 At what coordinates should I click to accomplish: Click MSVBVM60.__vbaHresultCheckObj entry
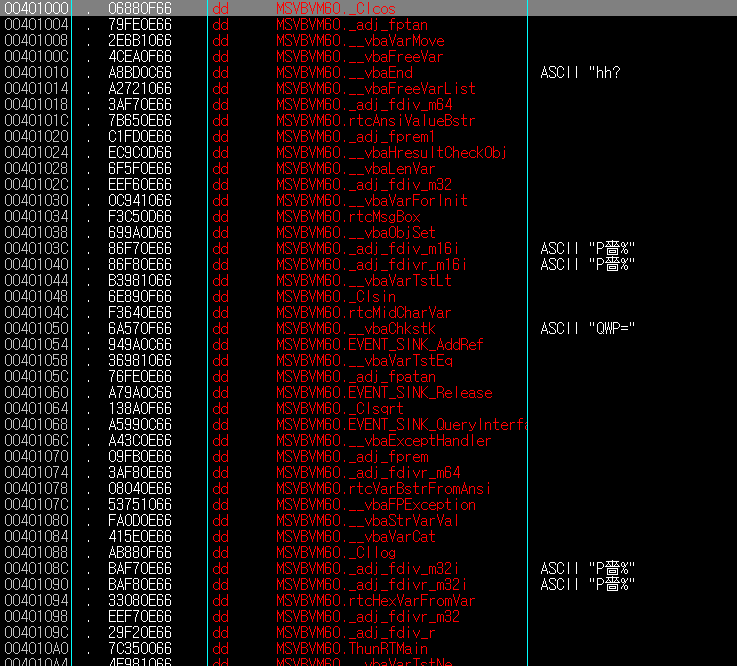[391, 152]
